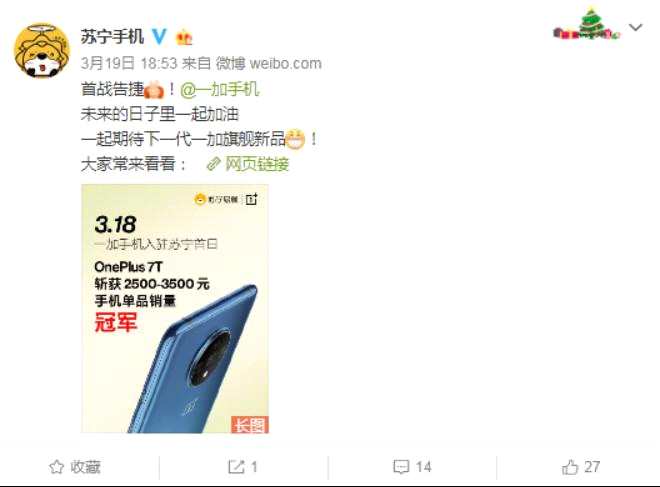The height and width of the screenshot is (487, 660).
Task: Open the 网页链接 web link
Action: click(x=257, y=164)
